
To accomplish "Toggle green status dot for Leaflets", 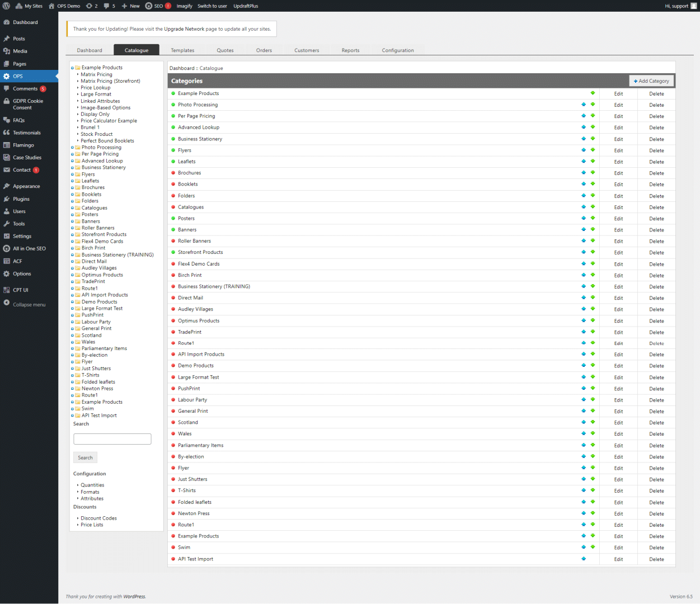I will [x=173, y=162].
